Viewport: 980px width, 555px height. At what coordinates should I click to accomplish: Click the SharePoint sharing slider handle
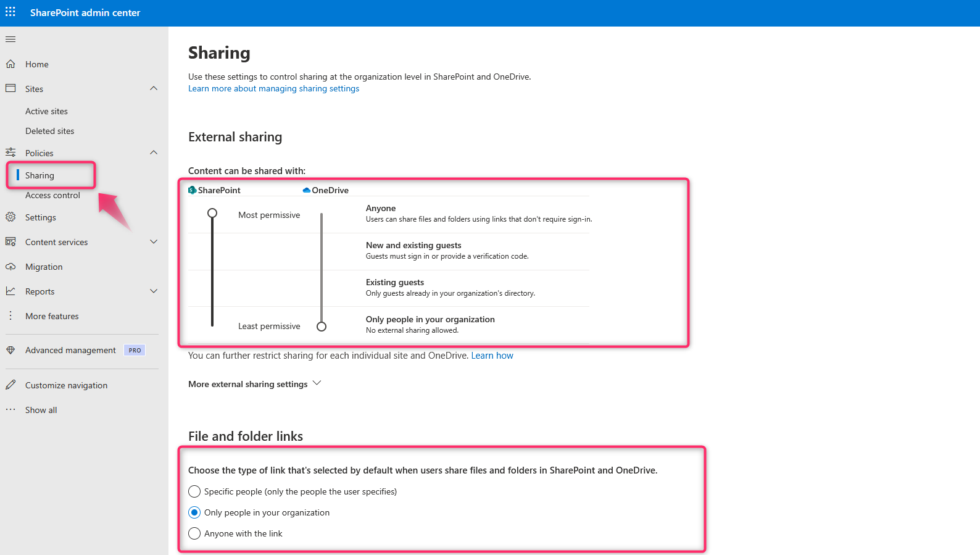click(x=212, y=213)
